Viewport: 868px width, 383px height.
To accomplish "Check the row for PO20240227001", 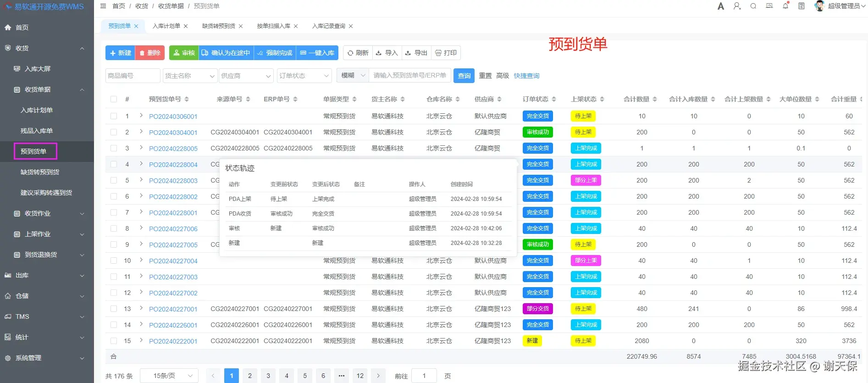I will (x=114, y=309).
